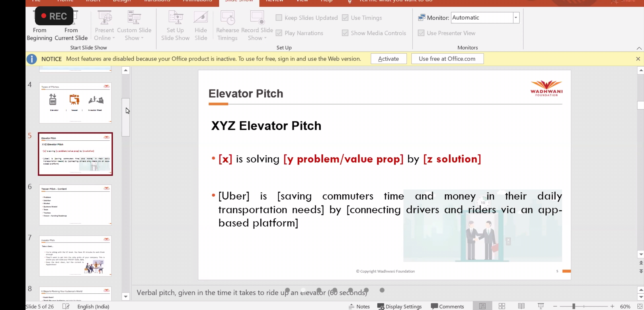Open the Monitor Automatic dropdown
The height and width of the screenshot is (310, 644).
(x=516, y=18)
